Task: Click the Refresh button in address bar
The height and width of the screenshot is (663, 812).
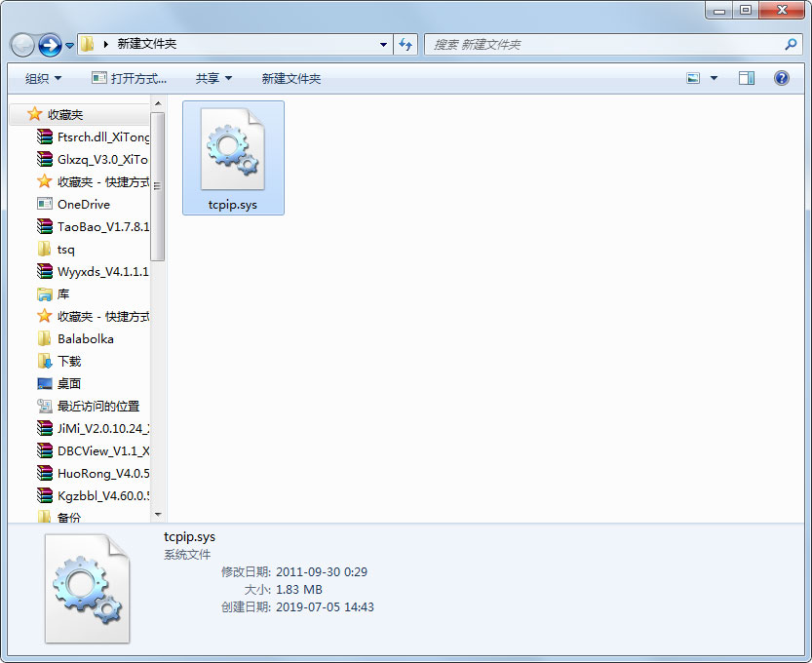Action: click(406, 44)
